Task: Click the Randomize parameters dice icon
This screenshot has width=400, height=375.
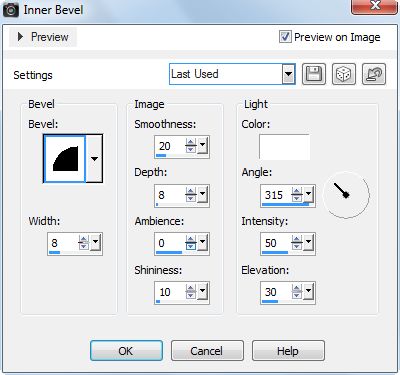Action: pos(344,74)
